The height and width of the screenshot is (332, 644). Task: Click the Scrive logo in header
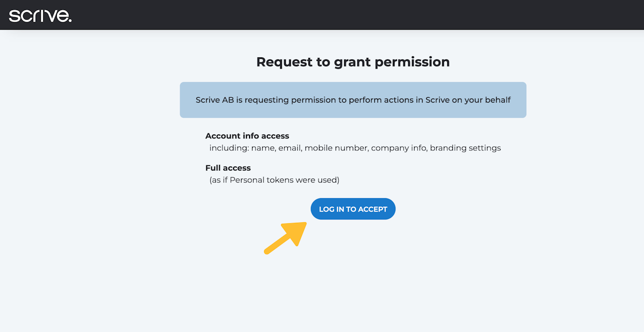(x=40, y=15)
